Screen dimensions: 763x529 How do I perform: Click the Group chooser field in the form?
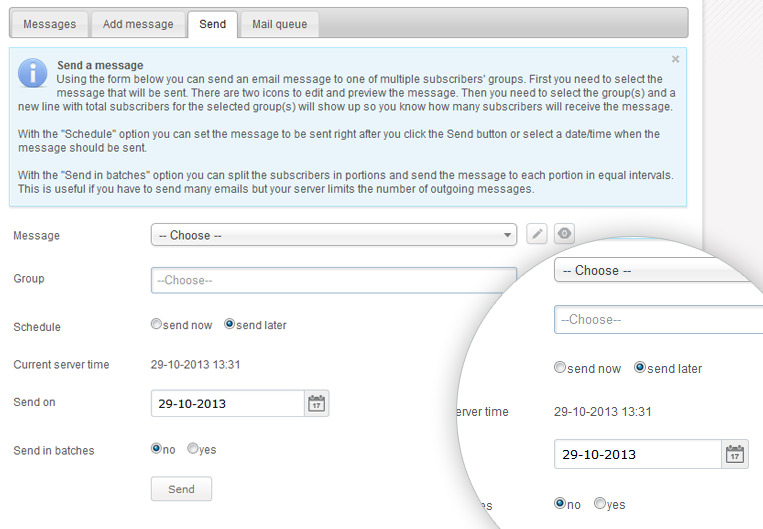coord(334,280)
